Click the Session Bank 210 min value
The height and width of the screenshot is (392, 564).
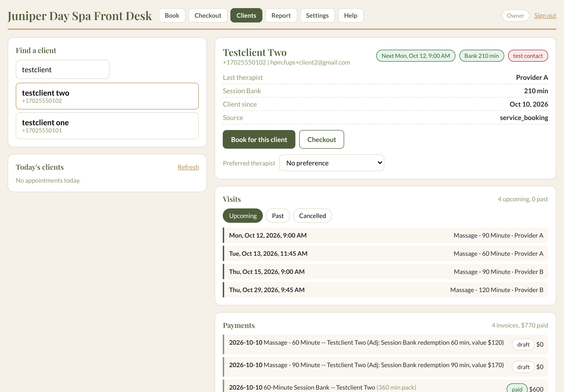[x=536, y=91]
